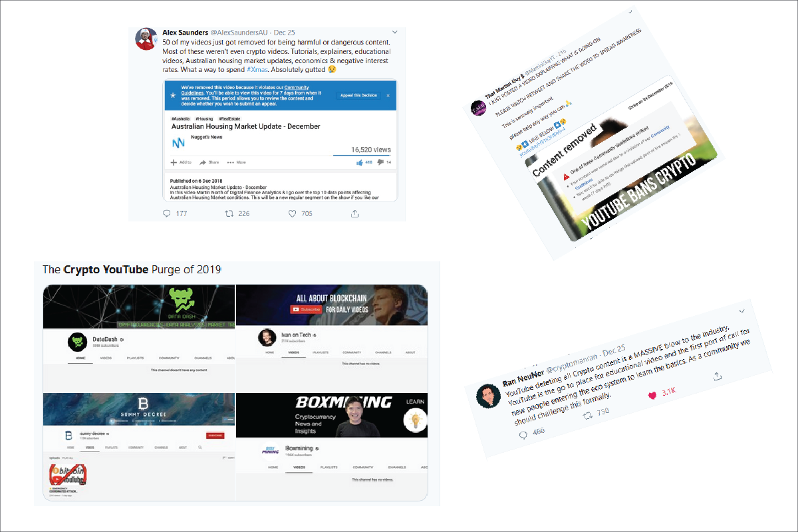Follow the #Xmas hashtag link

click(x=257, y=69)
